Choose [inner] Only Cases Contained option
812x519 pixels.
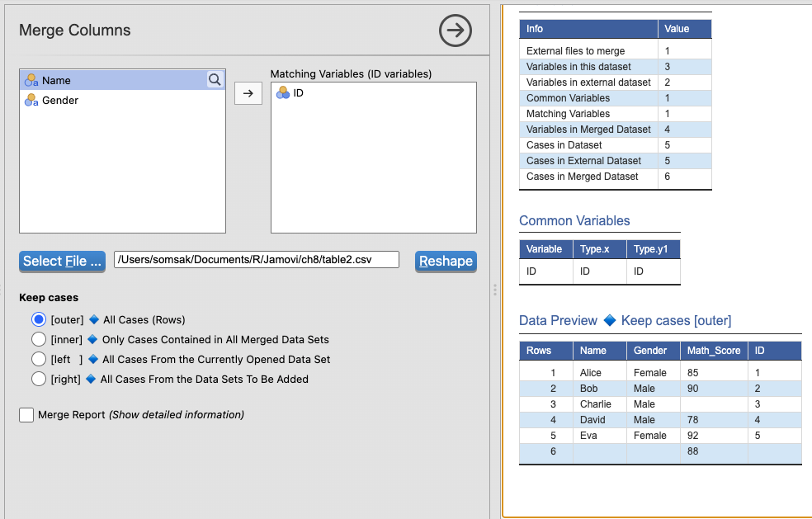coord(38,339)
